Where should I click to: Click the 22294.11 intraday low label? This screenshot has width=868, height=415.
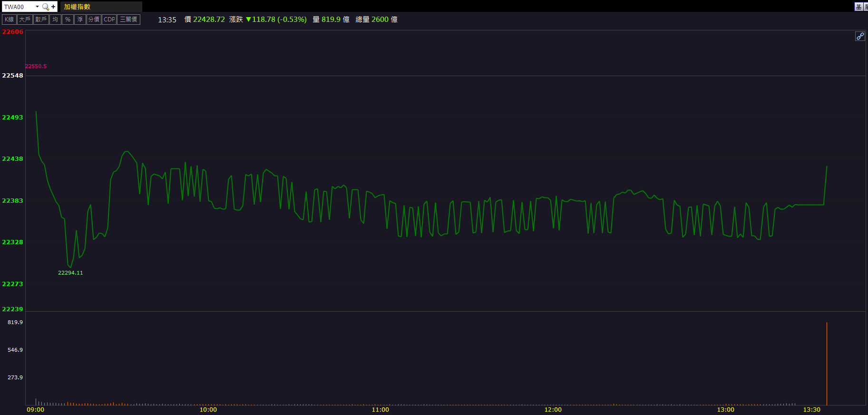click(x=70, y=273)
